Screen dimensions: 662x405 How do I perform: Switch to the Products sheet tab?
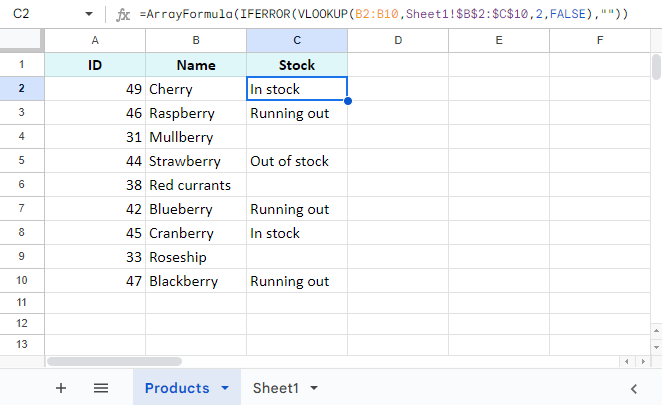177,388
